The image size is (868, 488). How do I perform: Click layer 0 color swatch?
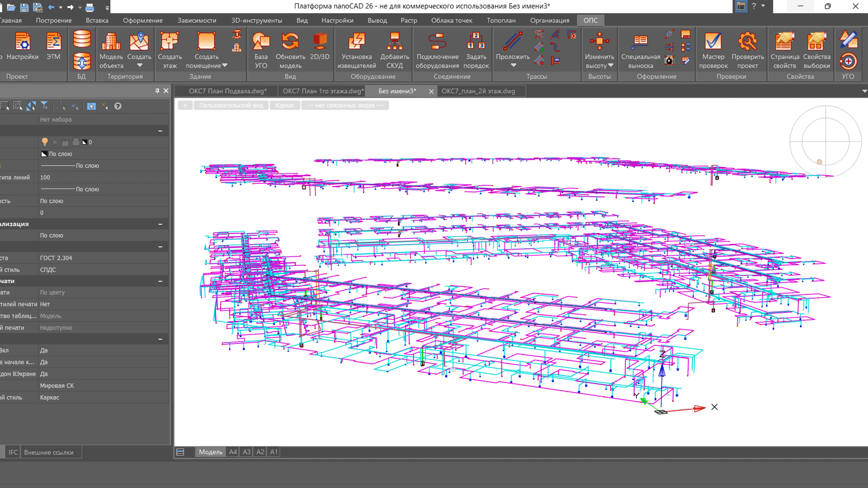click(85, 142)
